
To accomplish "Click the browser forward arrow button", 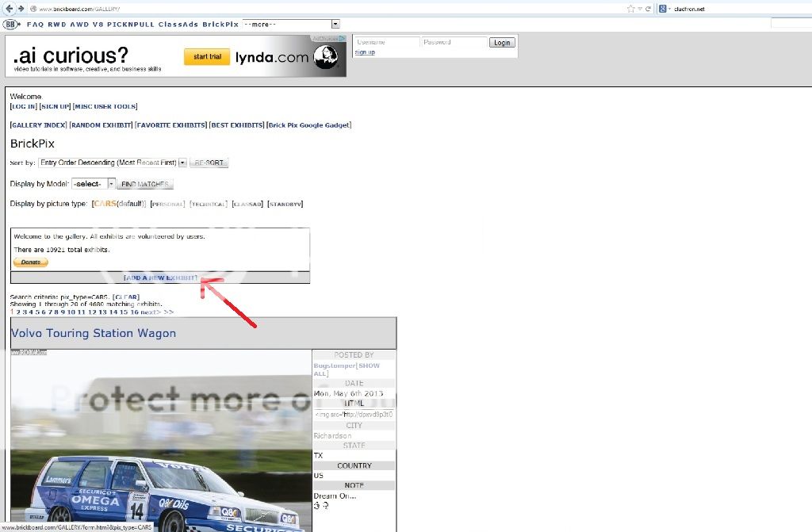I will click(20, 9).
